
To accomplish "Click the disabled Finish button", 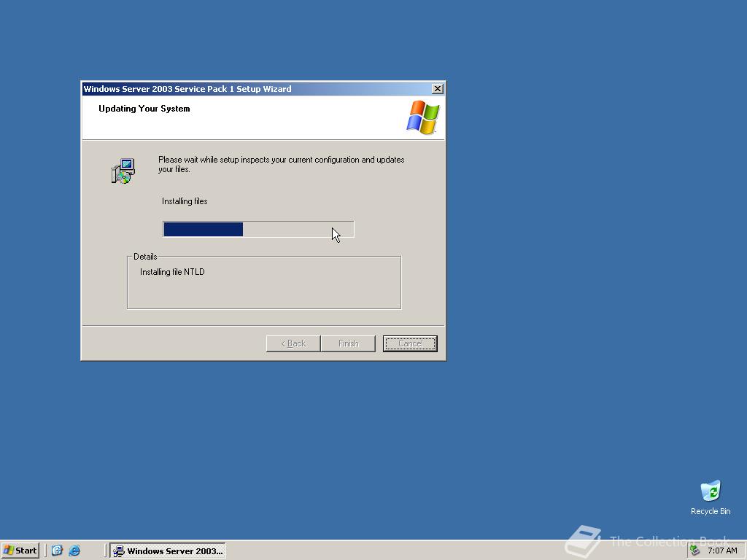I will coord(348,343).
